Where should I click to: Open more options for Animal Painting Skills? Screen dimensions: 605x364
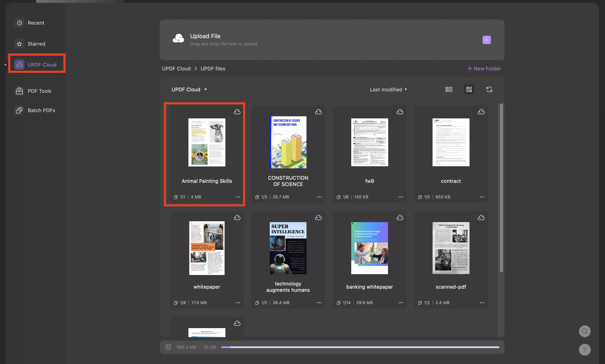238,197
